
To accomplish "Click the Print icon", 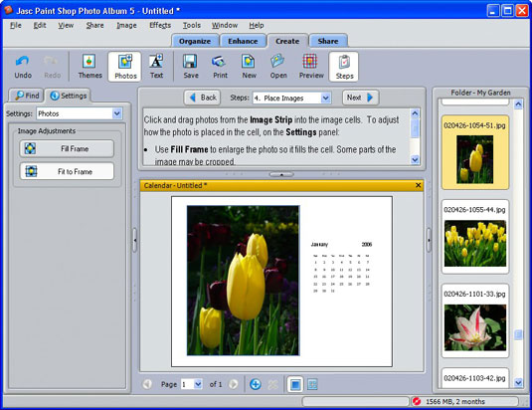I will [220, 67].
